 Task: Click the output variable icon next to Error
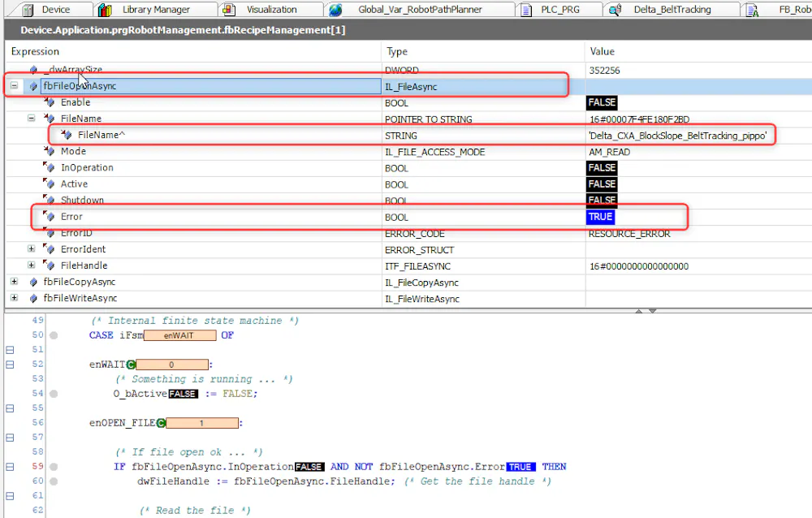click(x=50, y=217)
